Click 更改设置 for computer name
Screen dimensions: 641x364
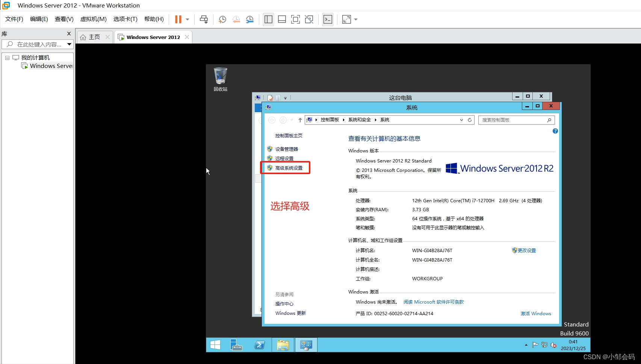click(527, 250)
